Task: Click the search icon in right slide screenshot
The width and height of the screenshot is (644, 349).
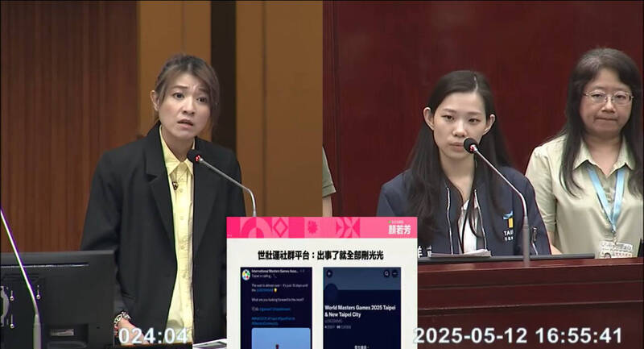Action: coord(386,274)
